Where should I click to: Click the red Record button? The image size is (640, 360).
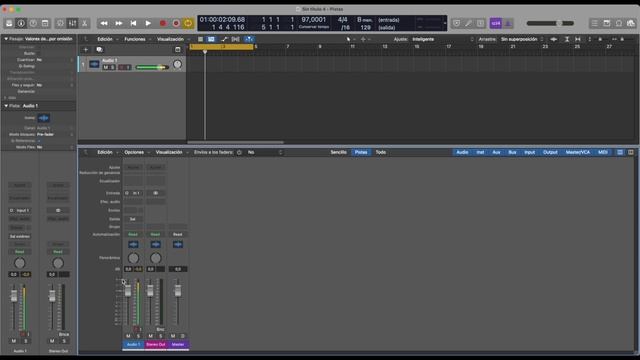tap(163, 23)
